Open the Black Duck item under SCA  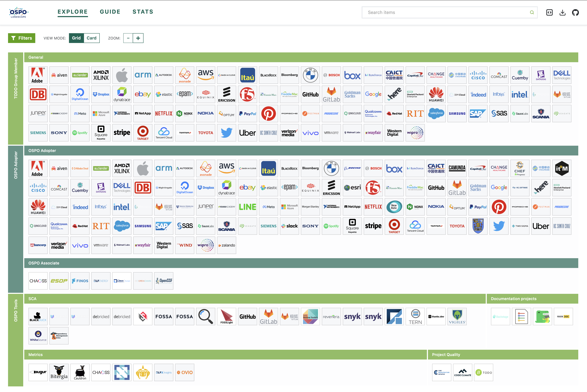tap(38, 317)
